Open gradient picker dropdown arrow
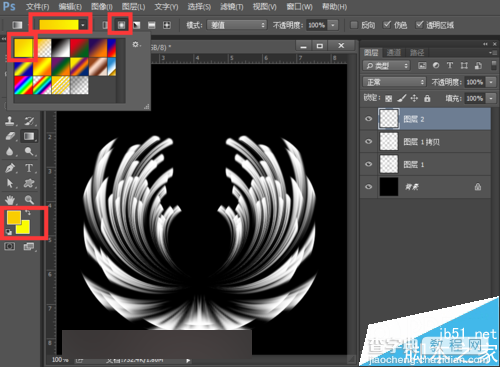500x367 pixels. coord(83,25)
